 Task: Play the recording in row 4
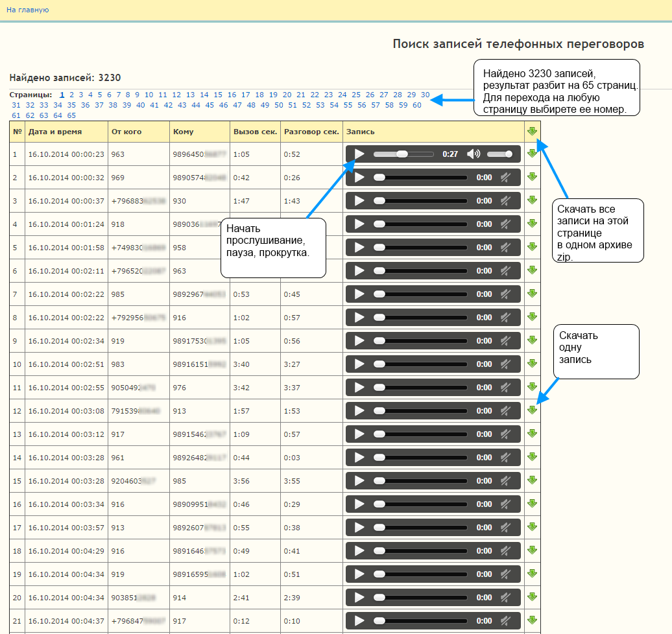click(359, 224)
